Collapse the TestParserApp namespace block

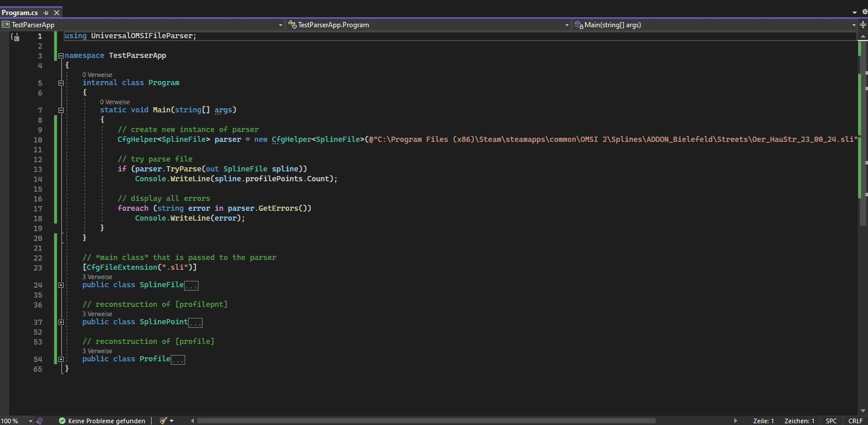point(61,56)
